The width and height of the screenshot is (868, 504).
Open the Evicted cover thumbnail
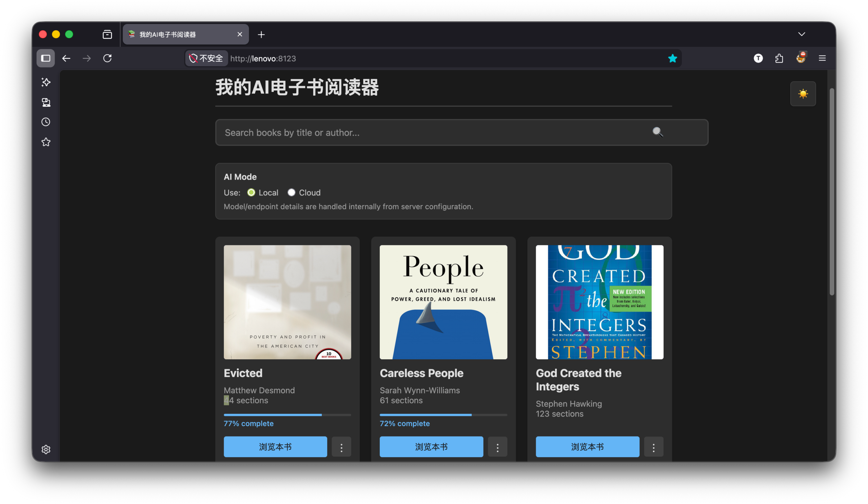point(287,302)
